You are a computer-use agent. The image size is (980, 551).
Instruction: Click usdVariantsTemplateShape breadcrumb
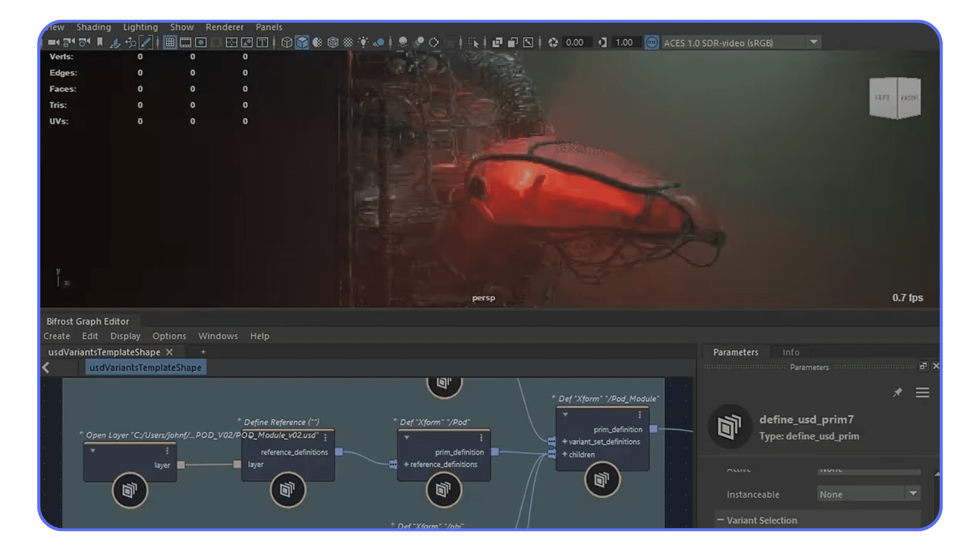145,367
